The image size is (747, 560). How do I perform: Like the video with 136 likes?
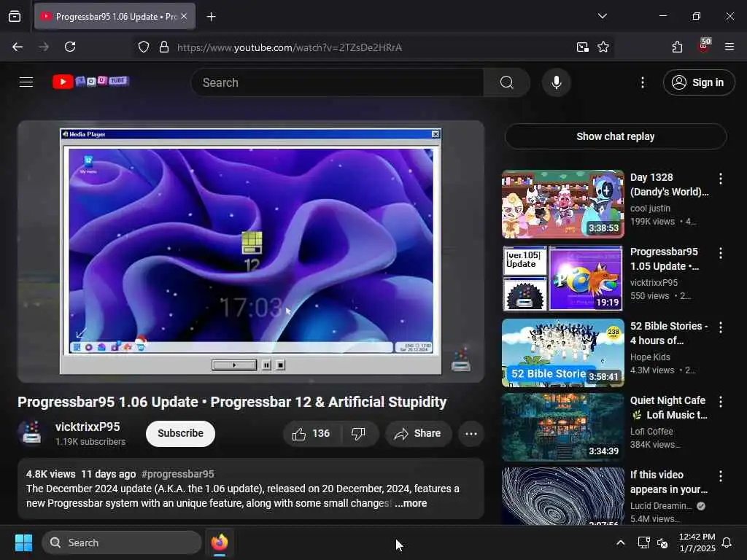312,433
